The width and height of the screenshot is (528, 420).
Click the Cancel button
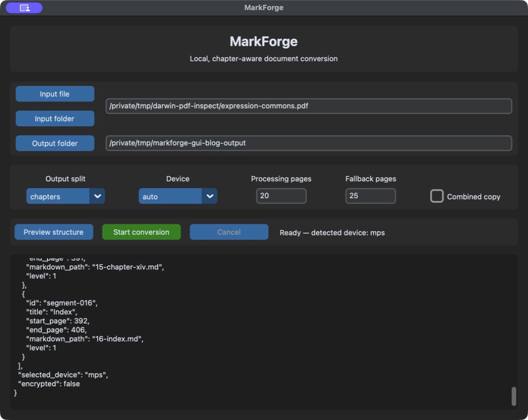click(229, 232)
